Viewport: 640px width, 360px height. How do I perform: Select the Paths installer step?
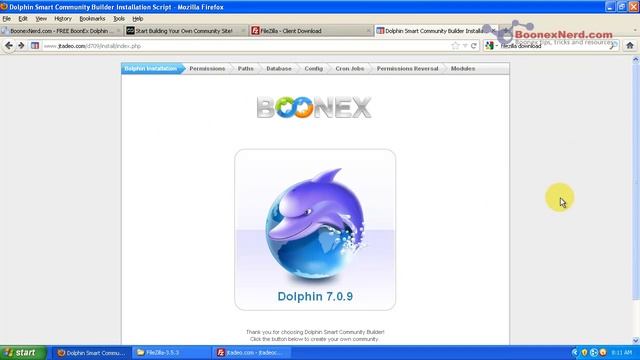click(245, 69)
